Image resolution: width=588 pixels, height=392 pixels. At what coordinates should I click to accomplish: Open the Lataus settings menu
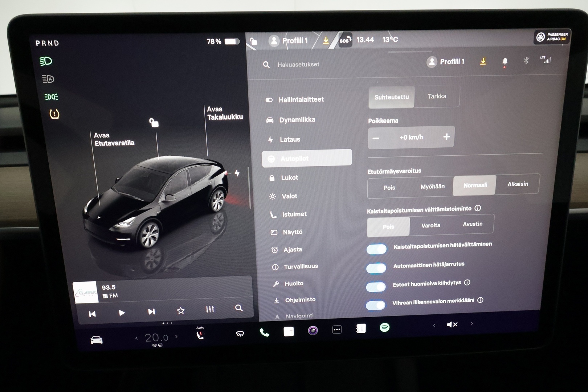(x=290, y=139)
